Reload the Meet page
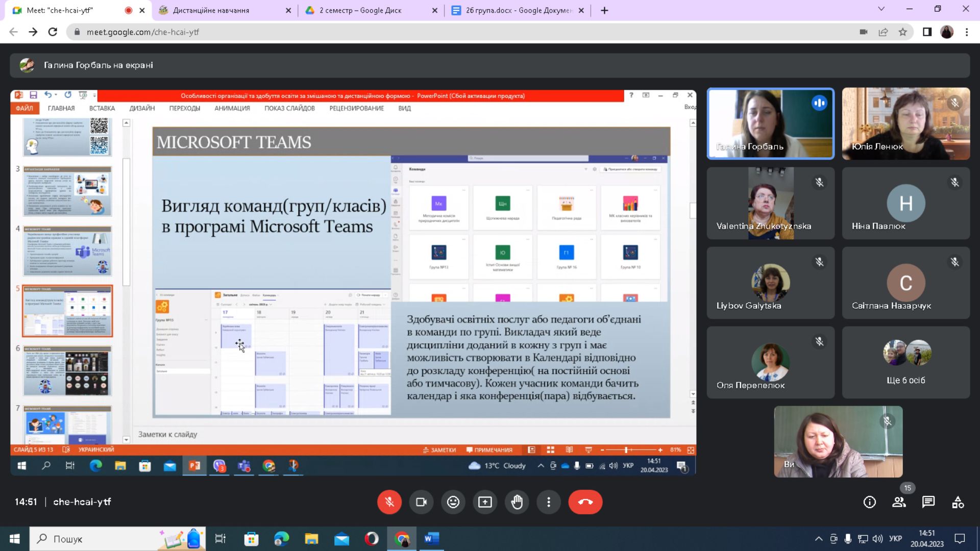Image resolution: width=980 pixels, height=551 pixels. [x=53, y=32]
